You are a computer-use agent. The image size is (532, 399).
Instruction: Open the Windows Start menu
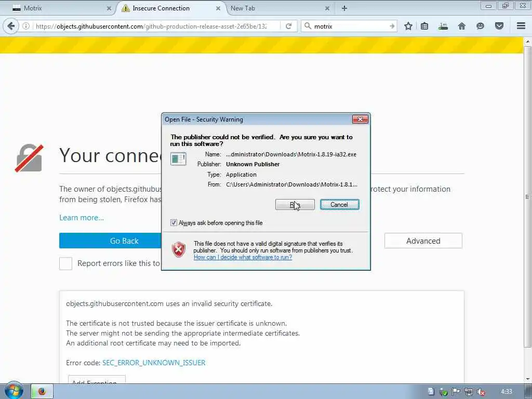coord(14,391)
